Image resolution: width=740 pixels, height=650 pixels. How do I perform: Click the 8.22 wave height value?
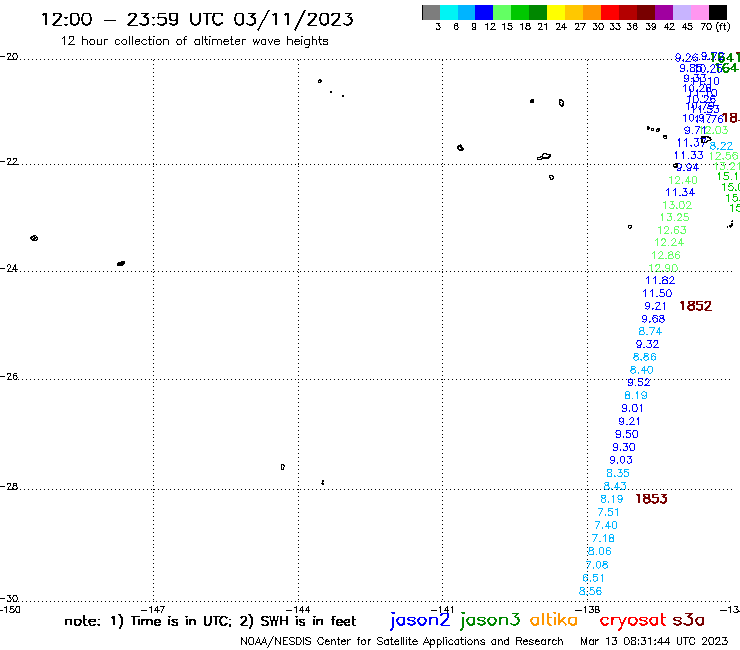pos(722,146)
